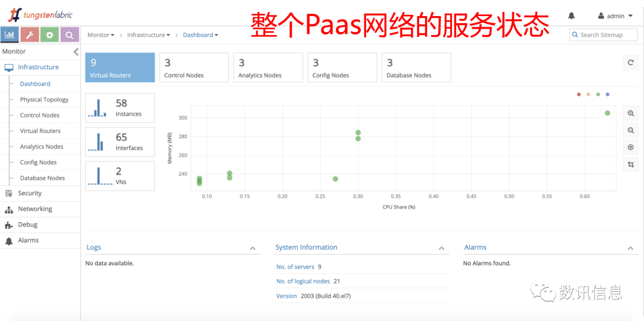
Task: Click the Infrastructure monitor icon
Action: pos(9,68)
